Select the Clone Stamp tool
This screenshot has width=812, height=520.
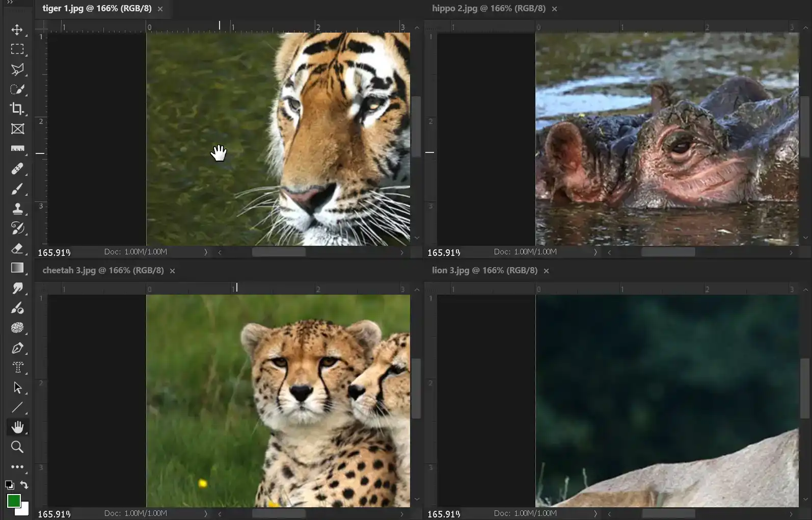point(17,209)
